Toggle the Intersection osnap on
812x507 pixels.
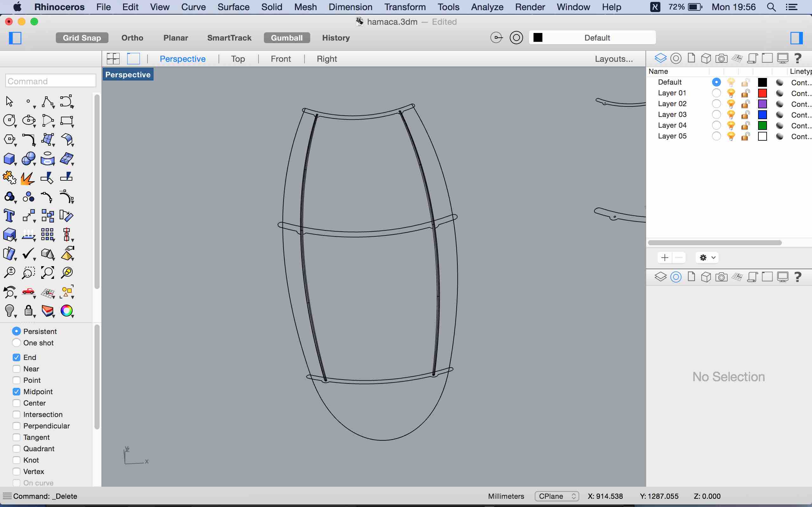point(16,414)
